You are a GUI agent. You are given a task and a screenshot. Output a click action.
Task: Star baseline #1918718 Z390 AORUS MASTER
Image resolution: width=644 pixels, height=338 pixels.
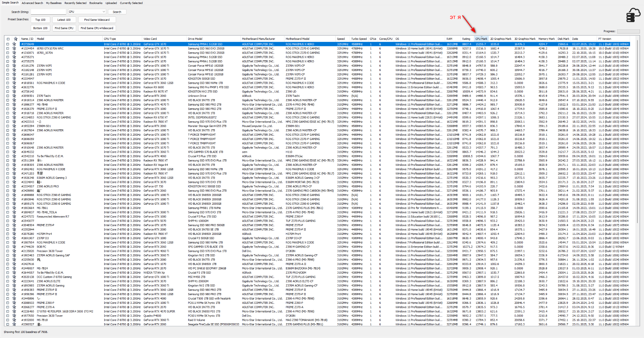click(14, 113)
